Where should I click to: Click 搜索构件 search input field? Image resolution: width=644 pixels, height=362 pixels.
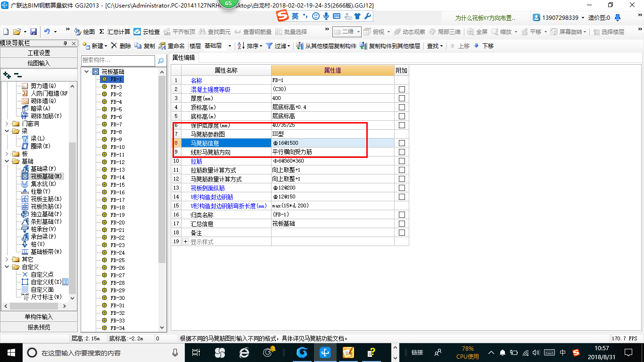(118, 60)
